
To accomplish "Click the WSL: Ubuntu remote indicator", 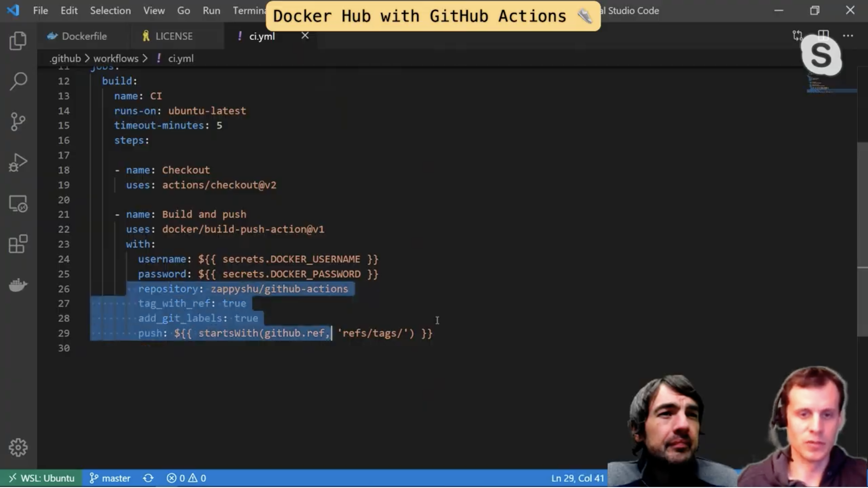I will point(41,478).
